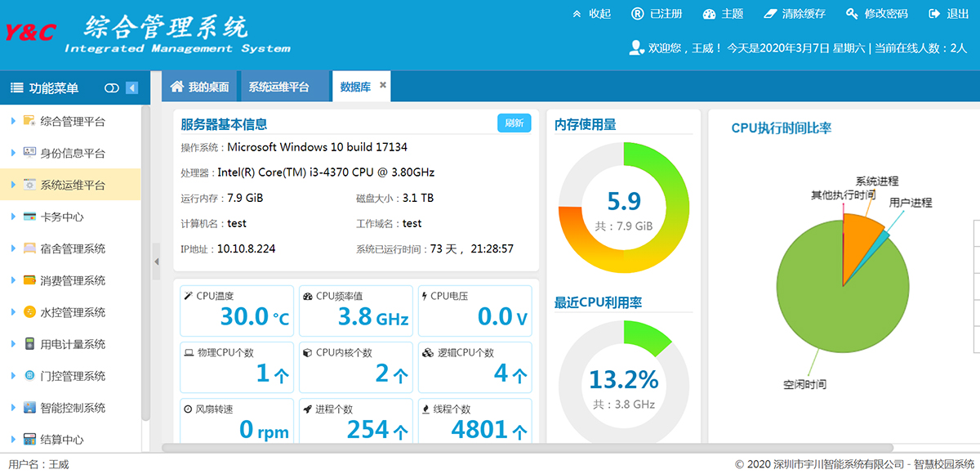
Task: Open 门控管理系统 in sidebar
Action: (x=73, y=376)
